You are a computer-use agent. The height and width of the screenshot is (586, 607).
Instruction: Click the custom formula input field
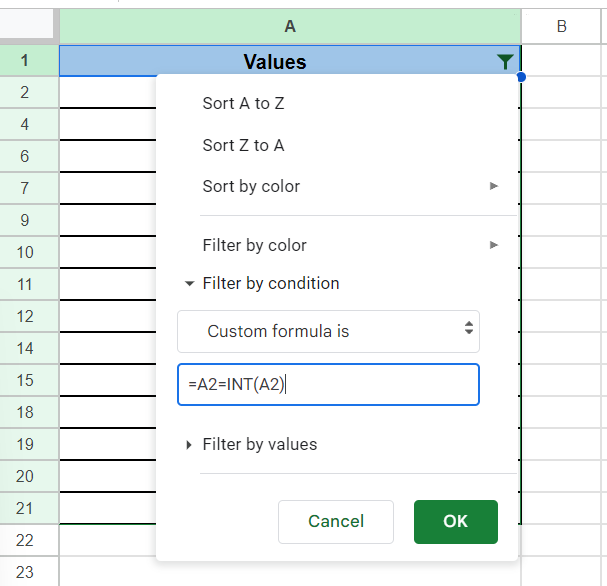328,385
